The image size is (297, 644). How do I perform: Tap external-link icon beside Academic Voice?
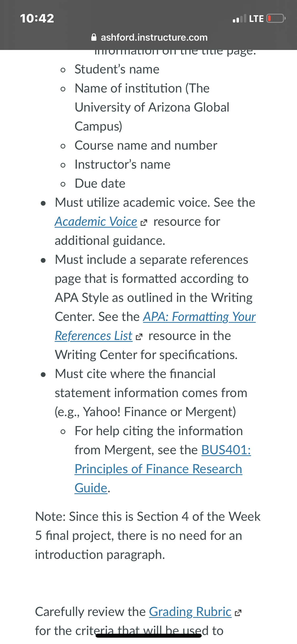144,223
